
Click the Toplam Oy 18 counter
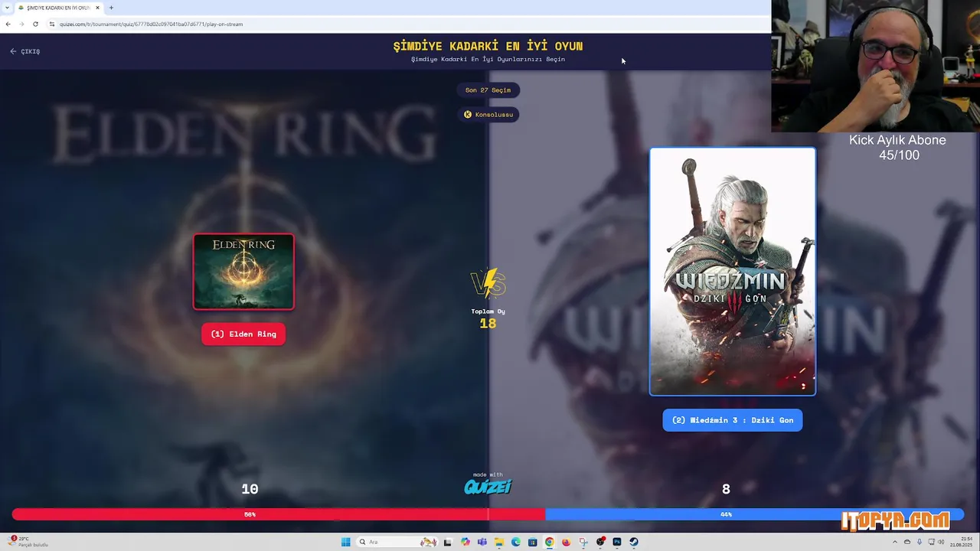point(488,318)
